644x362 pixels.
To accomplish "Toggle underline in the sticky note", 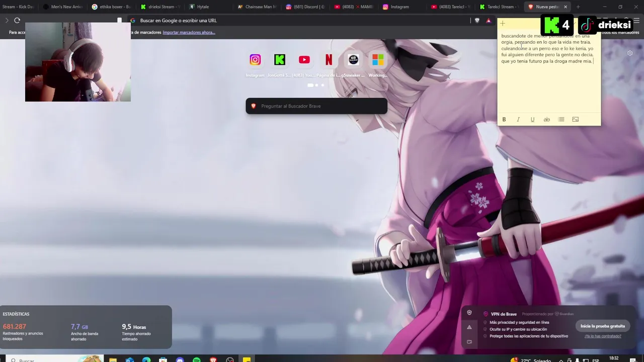I will (532, 119).
